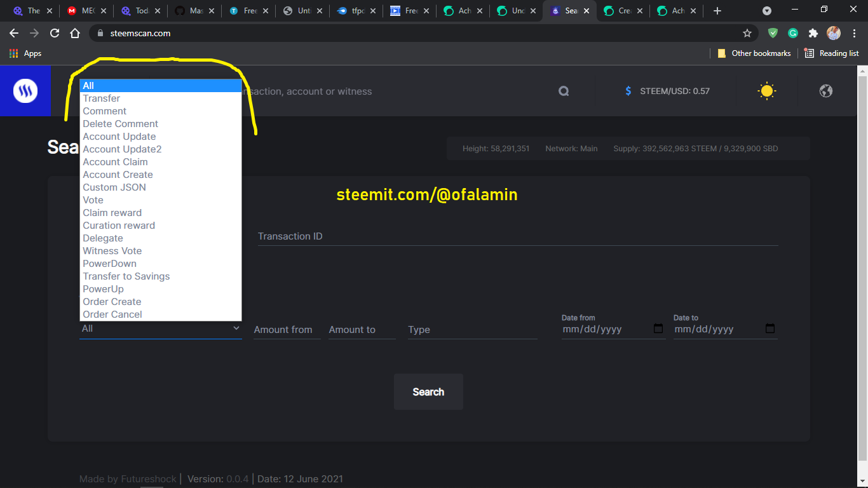Open a new browser tab
The image size is (868, 488).
(x=717, y=11)
